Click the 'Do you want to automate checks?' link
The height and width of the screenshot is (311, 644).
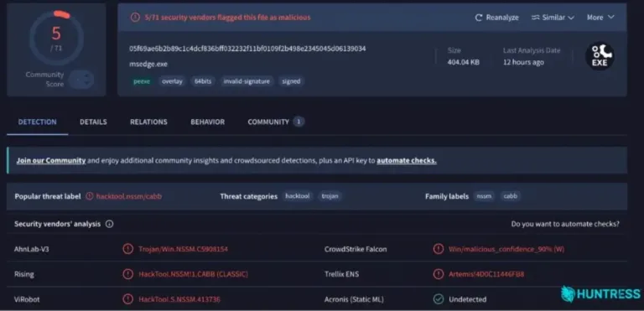pyautogui.click(x=565, y=225)
